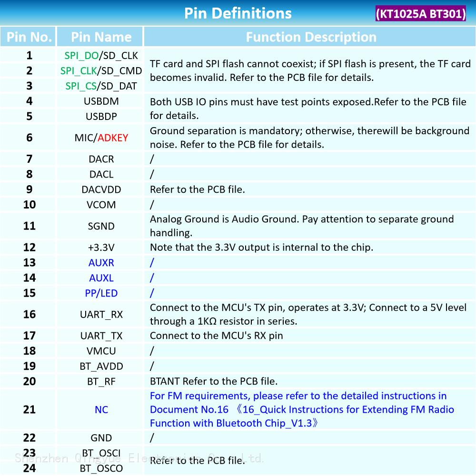476x476 pixels.
Task: Click the blue AUXR pin name
Action: tap(101, 263)
